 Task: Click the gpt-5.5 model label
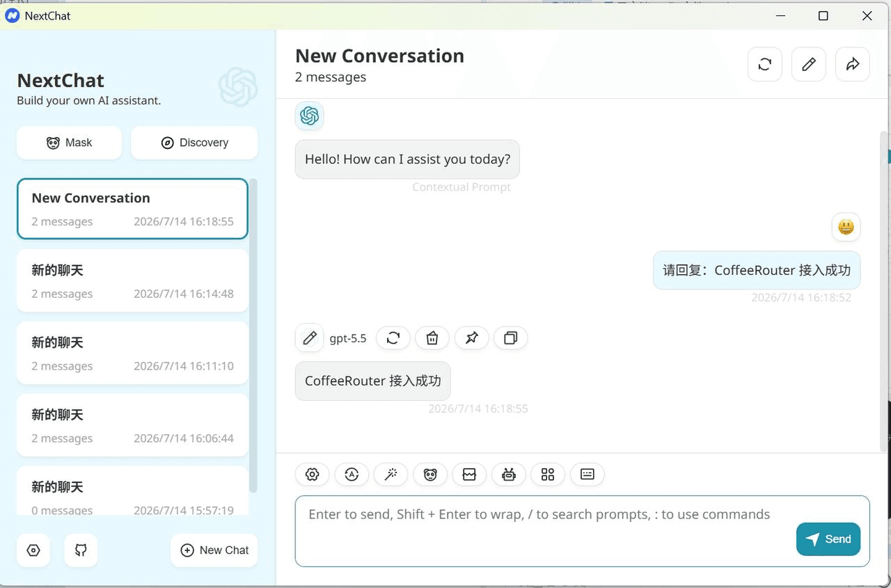(x=348, y=338)
